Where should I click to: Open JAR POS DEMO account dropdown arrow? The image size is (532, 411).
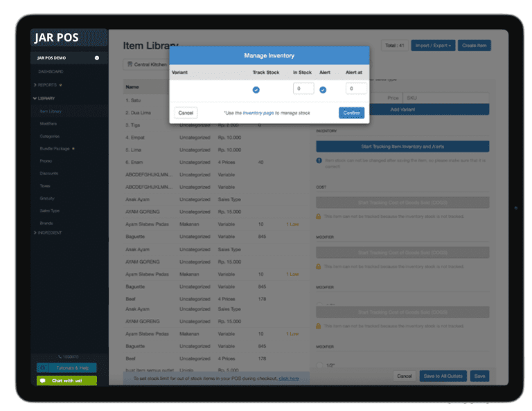click(97, 58)
